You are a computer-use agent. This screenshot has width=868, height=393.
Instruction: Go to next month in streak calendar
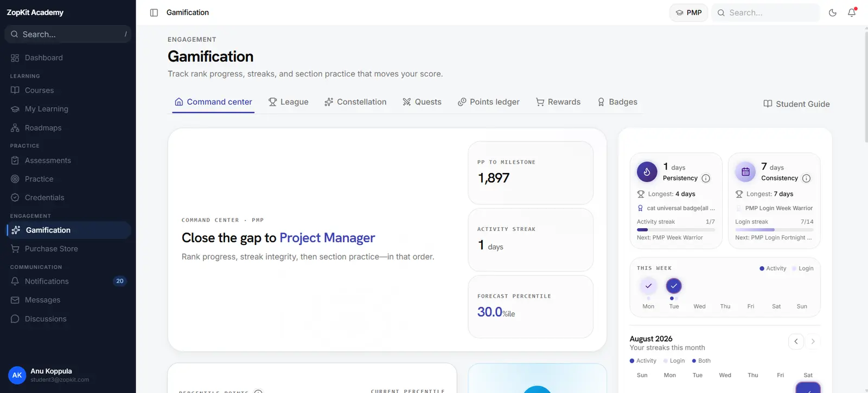(813, 342)
